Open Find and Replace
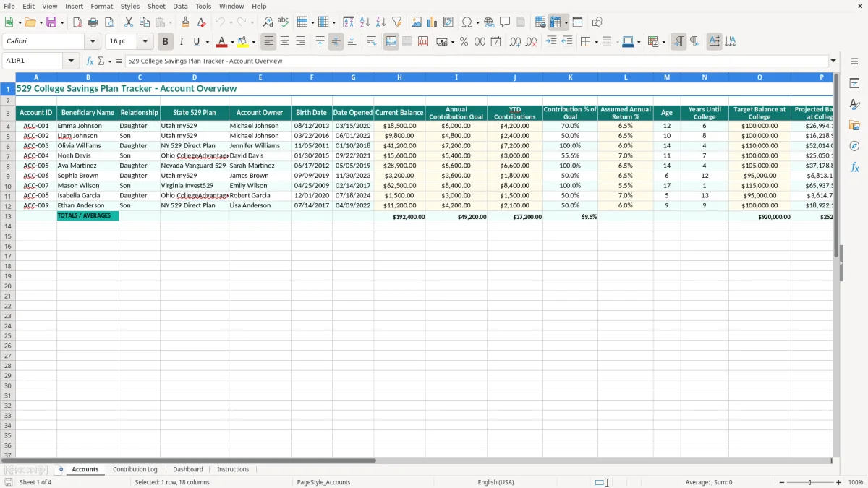Viewport: 868px width, 488px height. pos(268,22)
